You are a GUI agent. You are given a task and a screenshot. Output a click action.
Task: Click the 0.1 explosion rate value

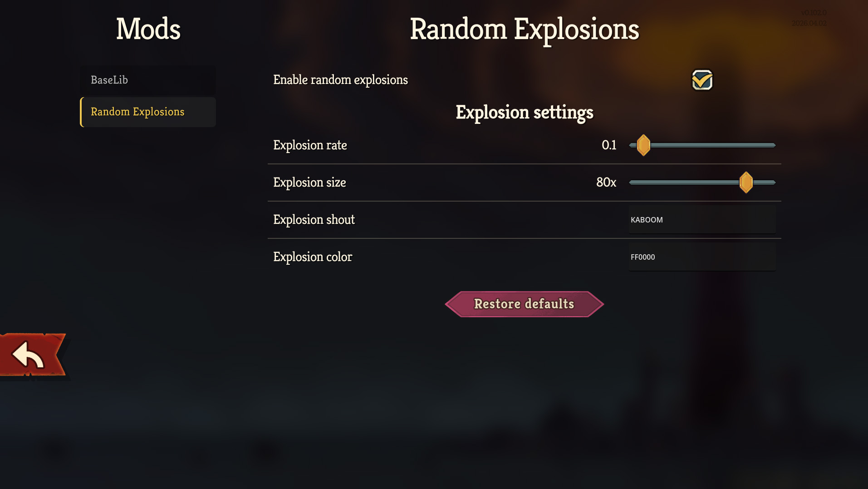pyautogui.click(x=609, y=145)
